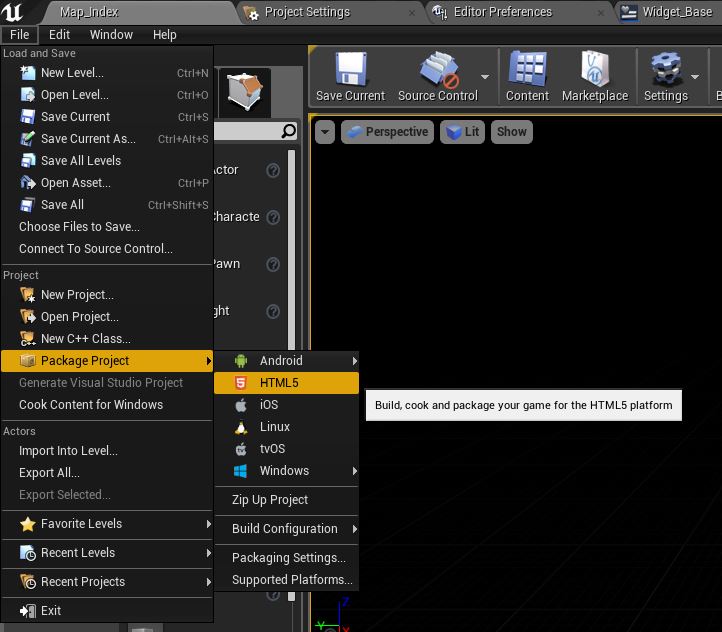
Task: Close the Project Settings tab
Action: 412,13
